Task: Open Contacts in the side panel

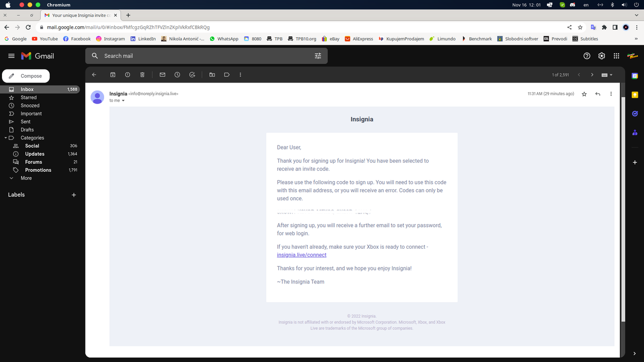Action: click(635, 133)
